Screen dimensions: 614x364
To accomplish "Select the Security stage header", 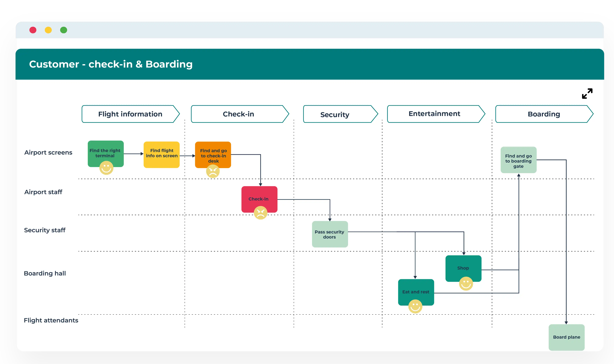I will tap(340, 114).
